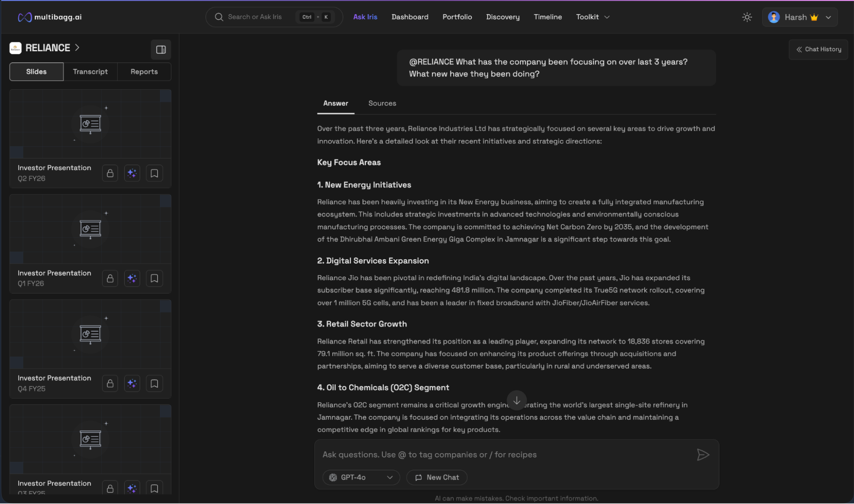The width and height of the screenshot is (854, 504).
Task: Open the Q4 FY25 presentation thumbnail
Action: point(90,334)
